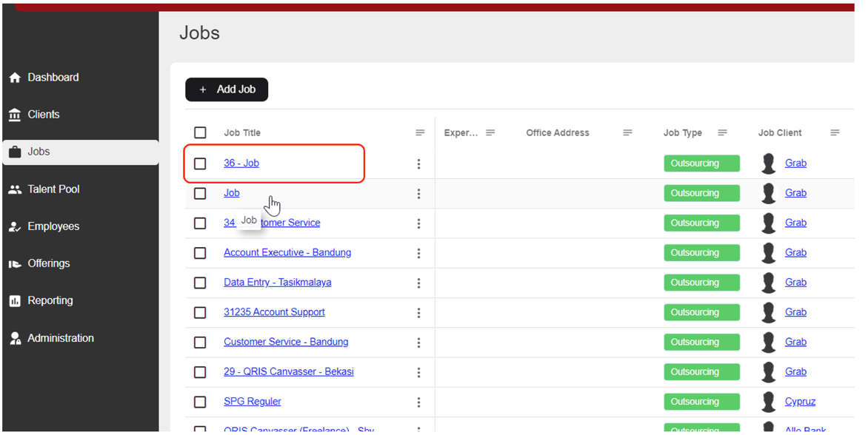Go to Jobs in the sidebar
Image resolution: width=868 pixels, height=435 pixels.
pyautogui.click(x=39, y=152)
